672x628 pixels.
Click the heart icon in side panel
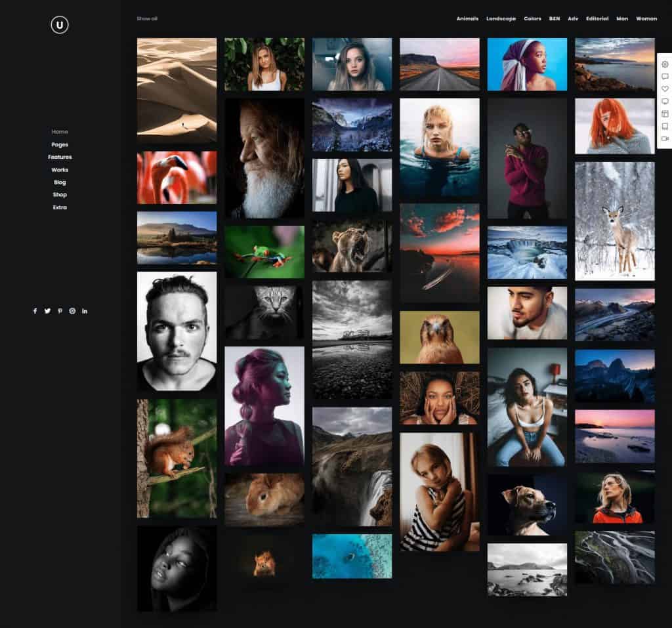tap(665, 89)
